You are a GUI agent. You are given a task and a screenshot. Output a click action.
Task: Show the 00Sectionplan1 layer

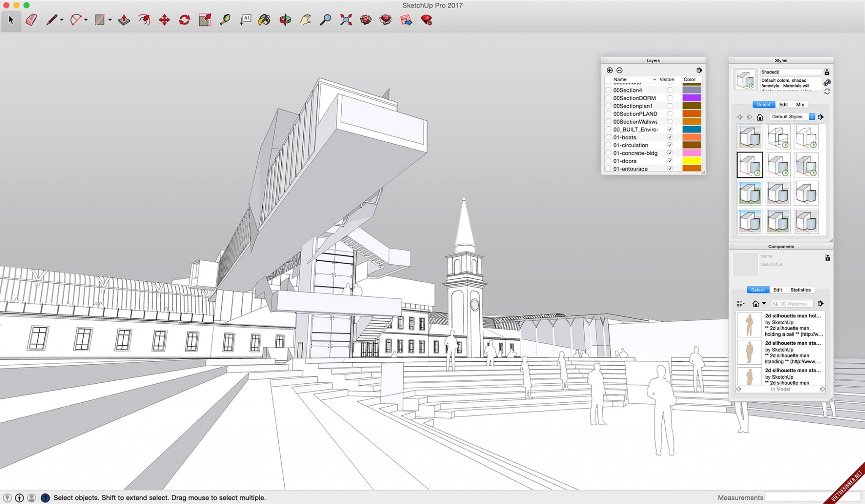tap(669, 106)
